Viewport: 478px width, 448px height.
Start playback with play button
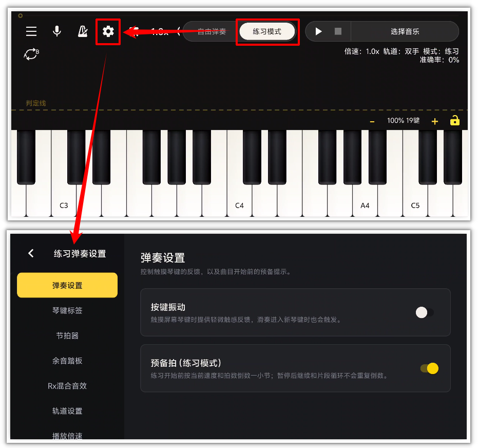318,31
